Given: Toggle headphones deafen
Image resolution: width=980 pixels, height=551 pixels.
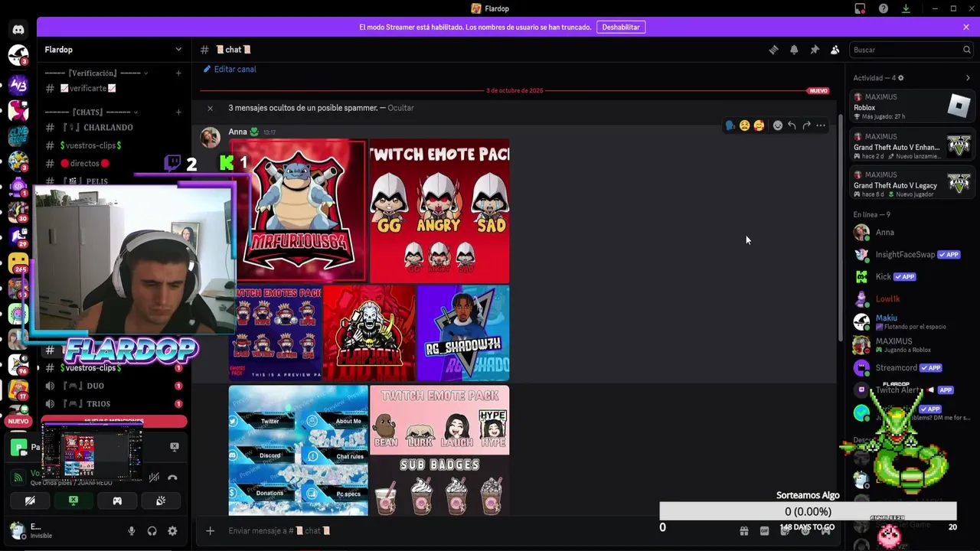Looking at the screenshot, I should [x=152, y=530].
